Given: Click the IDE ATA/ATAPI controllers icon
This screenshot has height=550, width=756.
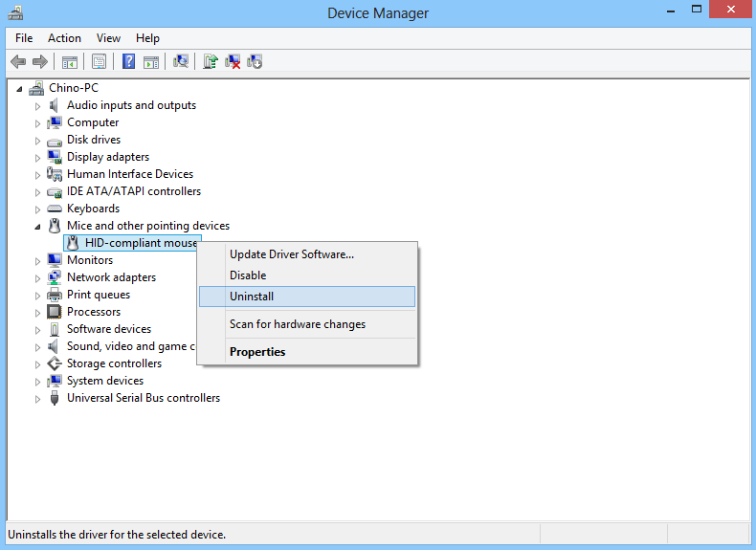Looking at the screenshot, I should tap(55, 192).
